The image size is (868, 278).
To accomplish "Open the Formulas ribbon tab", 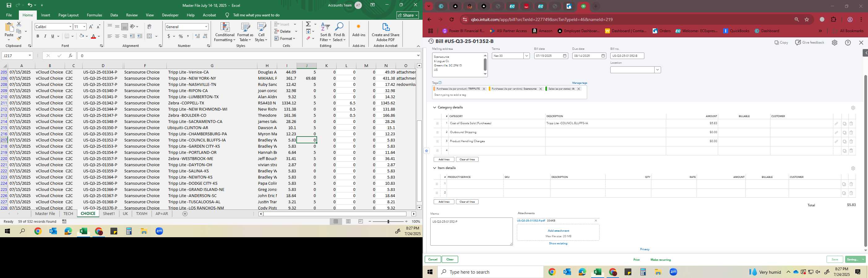I will [94, 15].
